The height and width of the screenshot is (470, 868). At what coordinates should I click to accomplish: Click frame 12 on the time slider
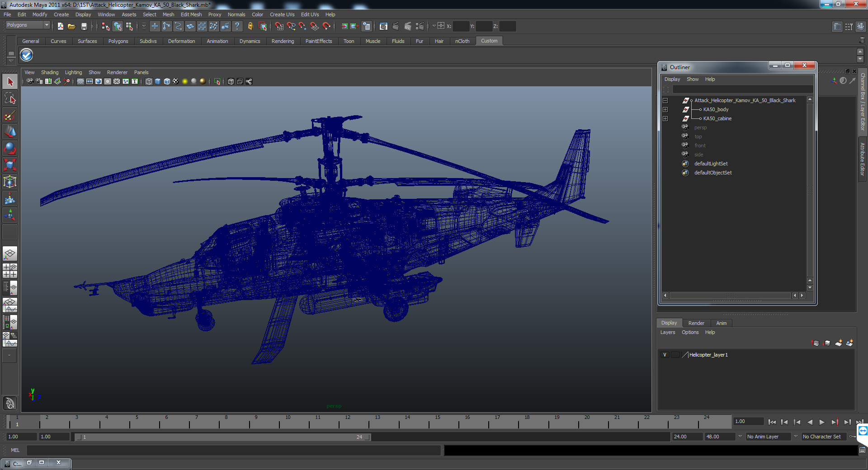348,422
